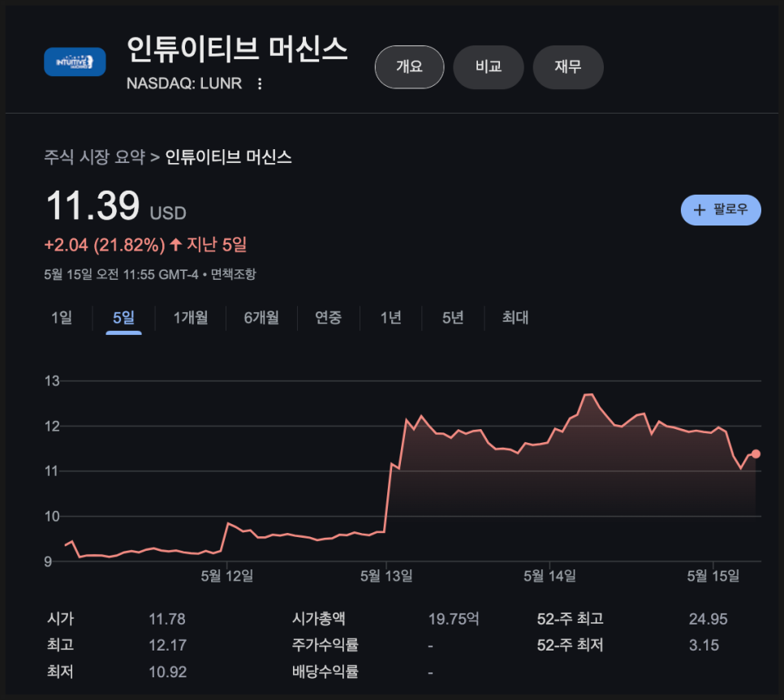Click the y-axis label 13
Screen dimensions: 784x700
point(52,381)
